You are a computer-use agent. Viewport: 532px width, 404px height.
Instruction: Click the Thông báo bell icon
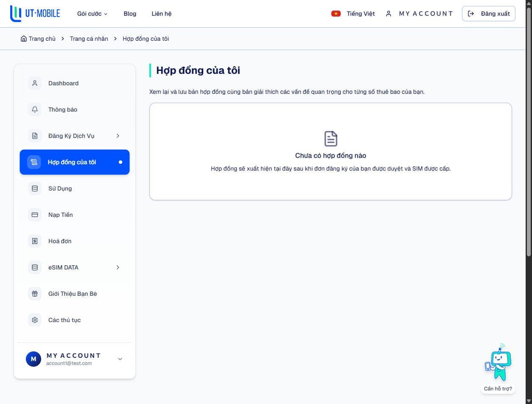pos(35,109)
